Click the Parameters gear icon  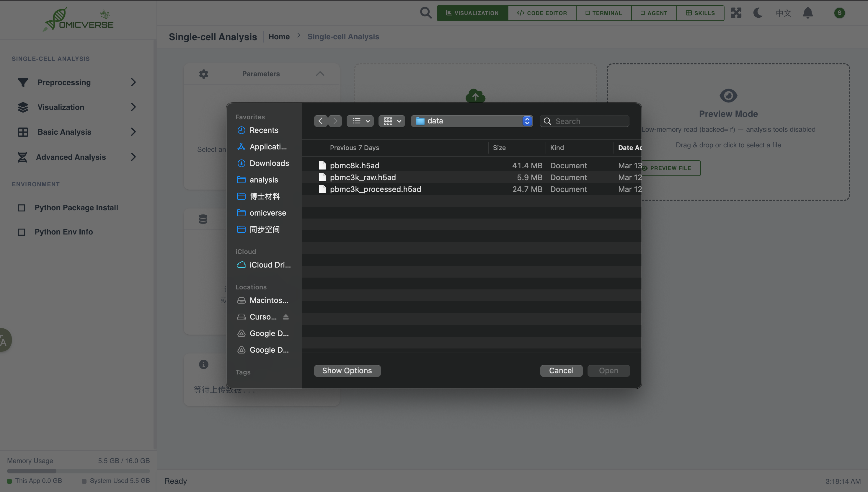tap(203, 74)
